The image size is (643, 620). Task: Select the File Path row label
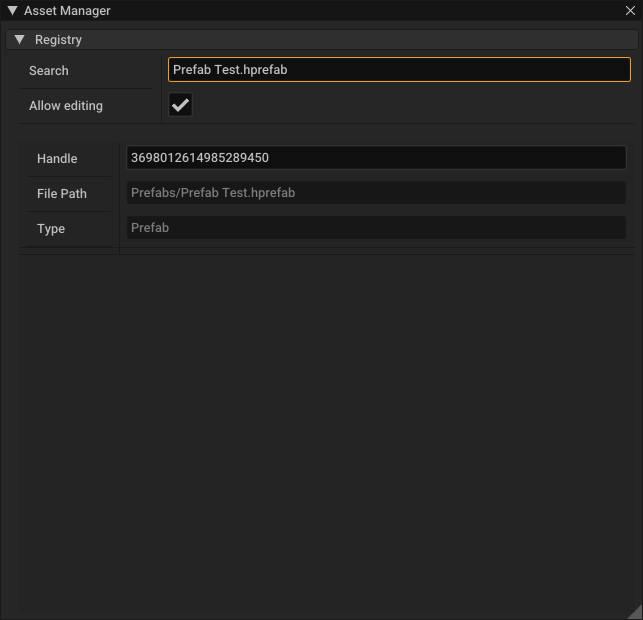(62, 194)
